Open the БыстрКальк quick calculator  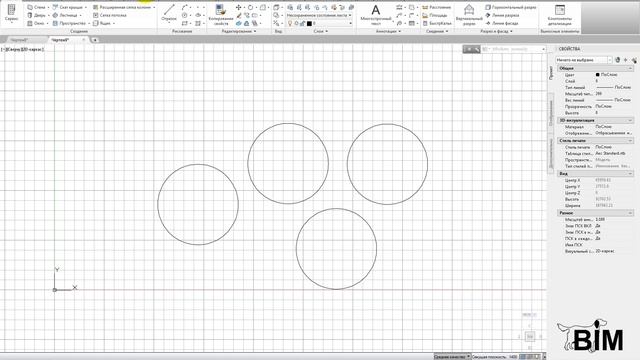pyautogui.click(x=437, y=23)
